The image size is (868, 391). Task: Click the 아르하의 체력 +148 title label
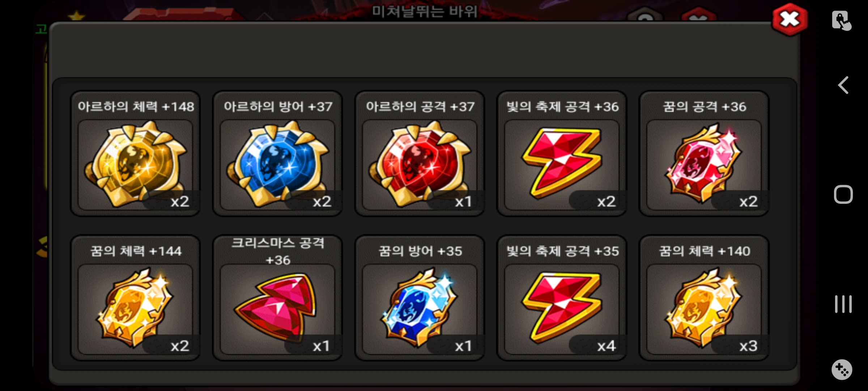136,106
